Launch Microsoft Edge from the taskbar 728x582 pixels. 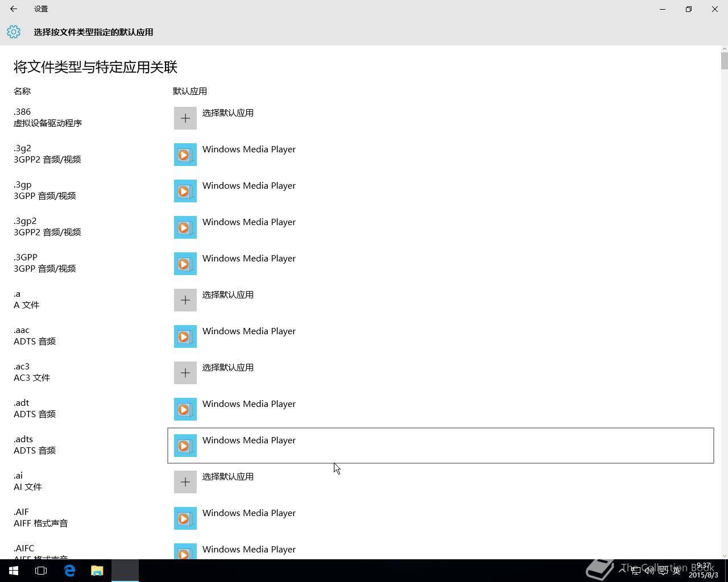click(x=69, y=571)
